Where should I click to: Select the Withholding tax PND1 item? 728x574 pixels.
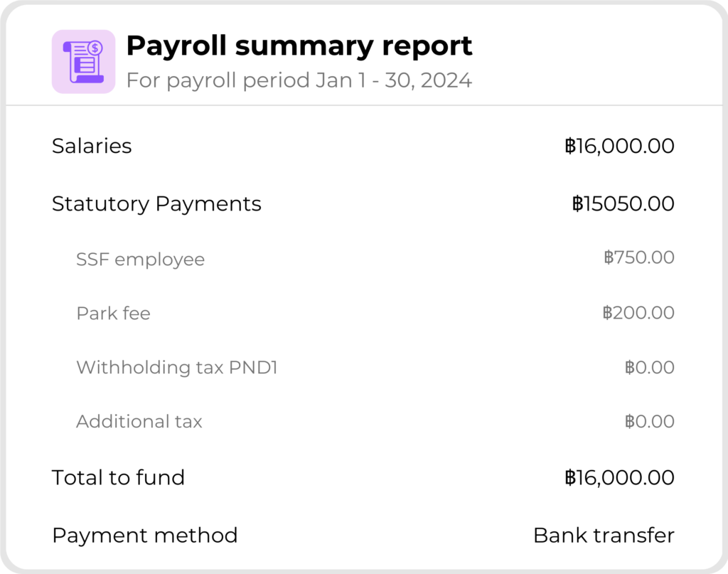coord(176,368)
